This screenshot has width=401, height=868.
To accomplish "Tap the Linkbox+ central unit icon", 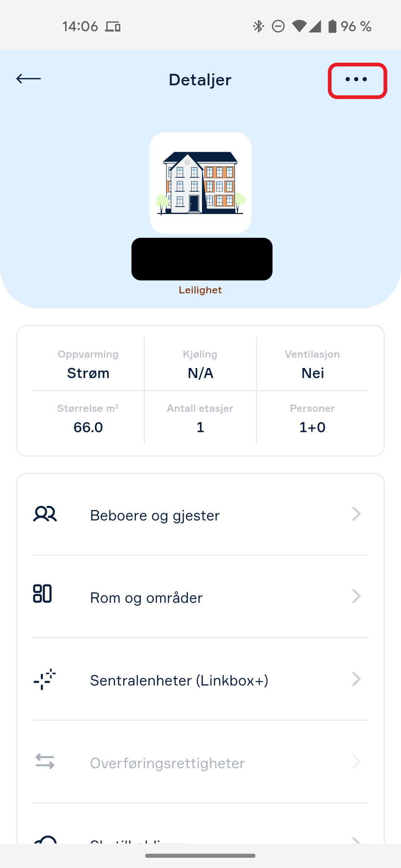I will (x=45, y=679).
